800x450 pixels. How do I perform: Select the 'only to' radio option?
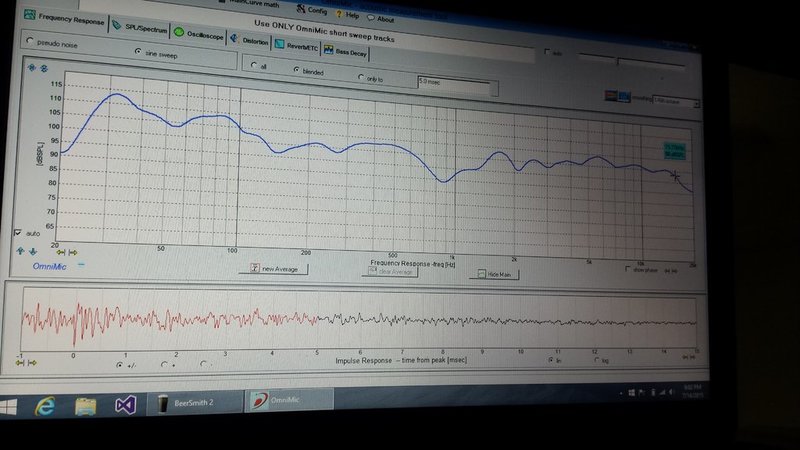[361, 77]
